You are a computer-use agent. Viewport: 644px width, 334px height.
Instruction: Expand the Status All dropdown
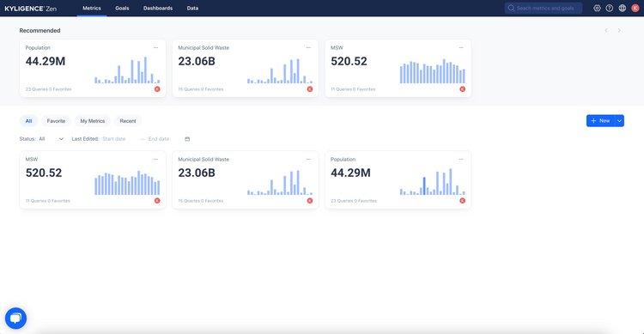point(52,139)
